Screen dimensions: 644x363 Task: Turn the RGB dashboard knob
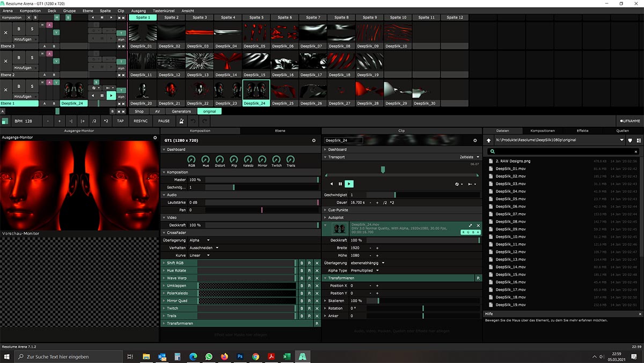192,160
